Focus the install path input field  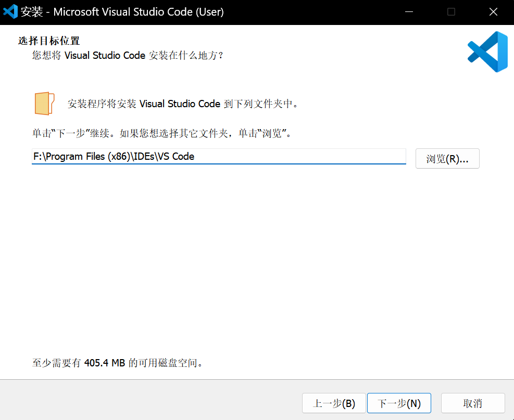pyautogui.click(x=219, y=156)
